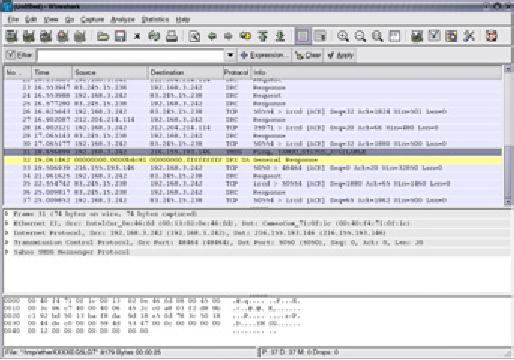Grab the packet list scrollbar thumb

coord(508,171)
